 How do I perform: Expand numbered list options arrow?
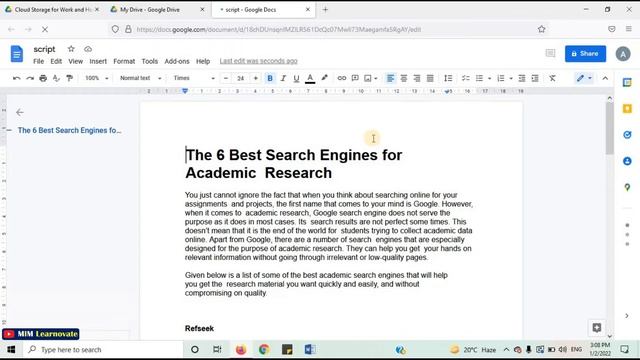pos(511,78)
